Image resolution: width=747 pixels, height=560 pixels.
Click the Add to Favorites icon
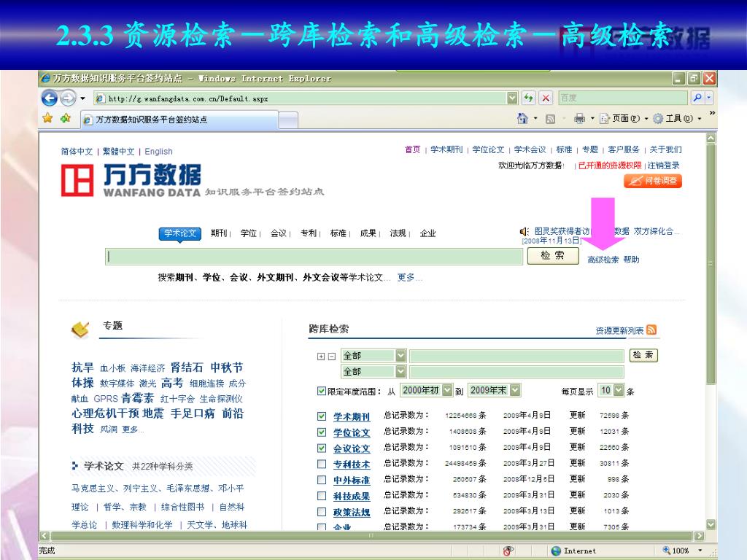coord(66,118)
